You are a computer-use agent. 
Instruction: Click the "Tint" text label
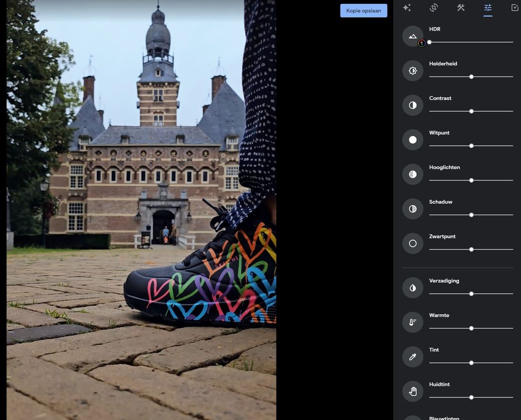tap(434, 350)
